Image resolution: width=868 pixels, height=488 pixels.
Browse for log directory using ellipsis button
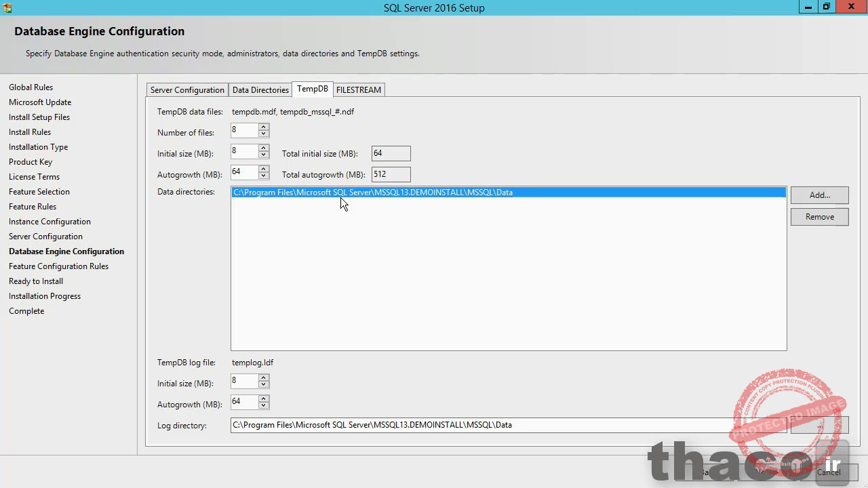819,425
